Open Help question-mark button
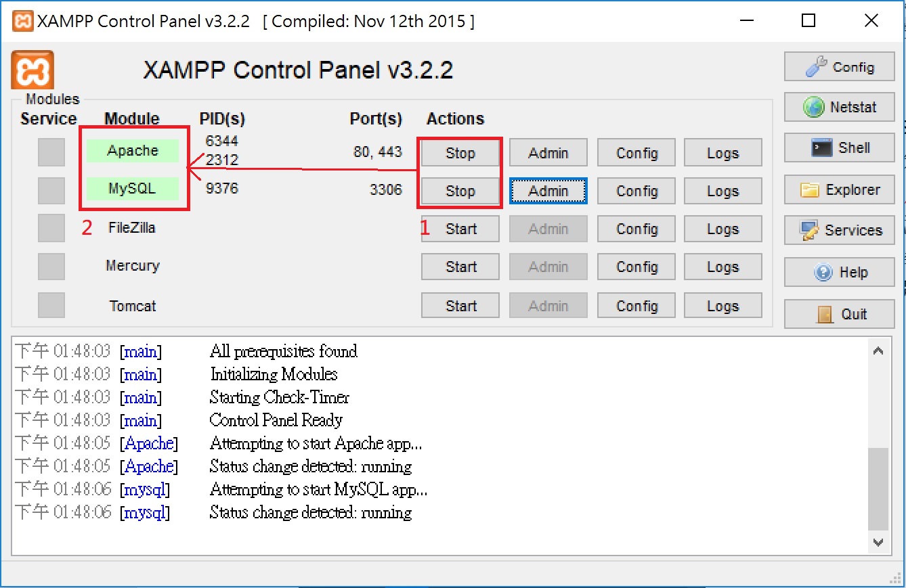This screenshot has height=588, width=906. (x=839, y=272)
